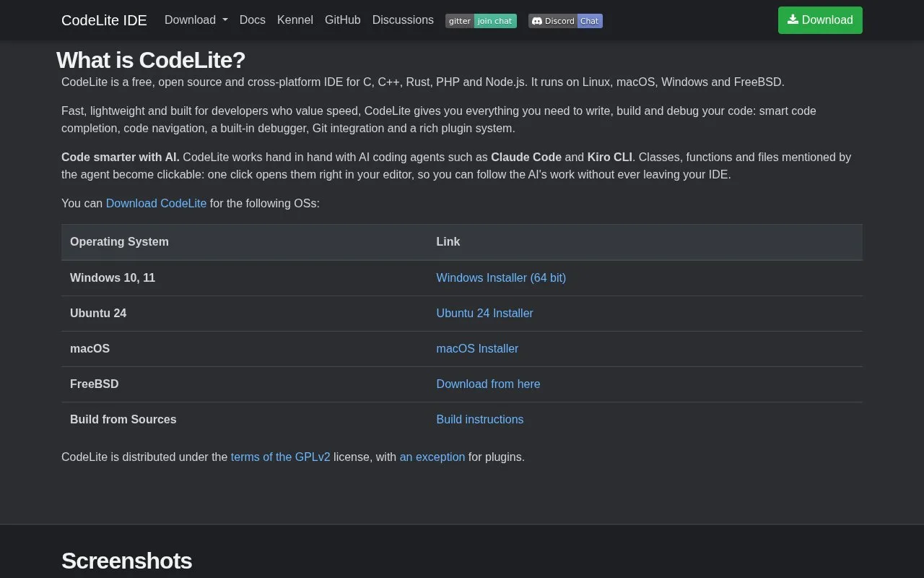Image resolution: width=924 pixels, height=578 pixels.
Task: Go to the GitHub navbar link
Action: click(343, 20)
